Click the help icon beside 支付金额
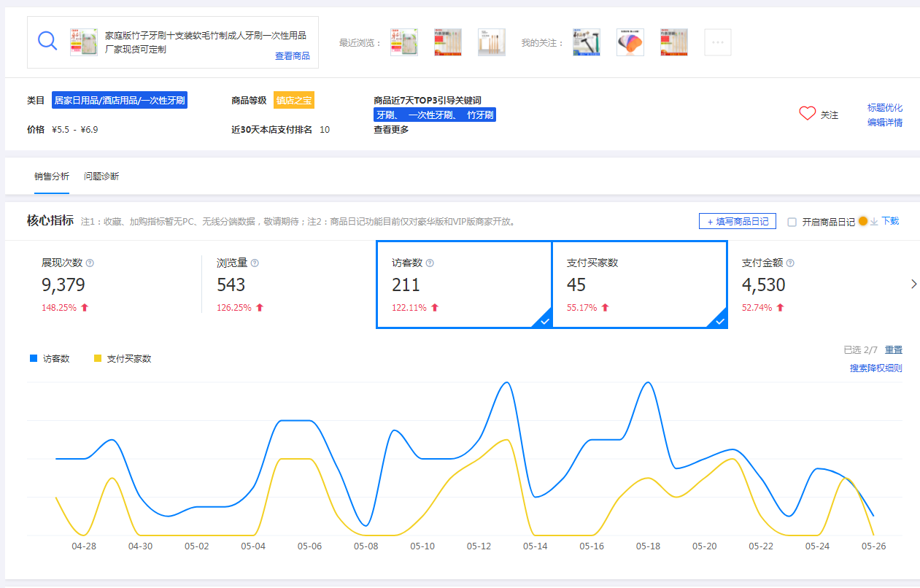 tap(790, 263)
